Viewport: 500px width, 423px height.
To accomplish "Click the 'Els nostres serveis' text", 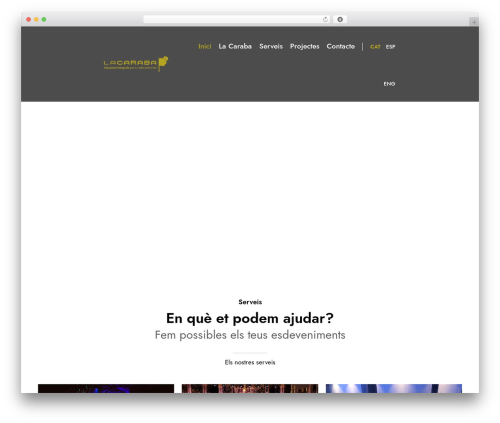I will [250, 362].
